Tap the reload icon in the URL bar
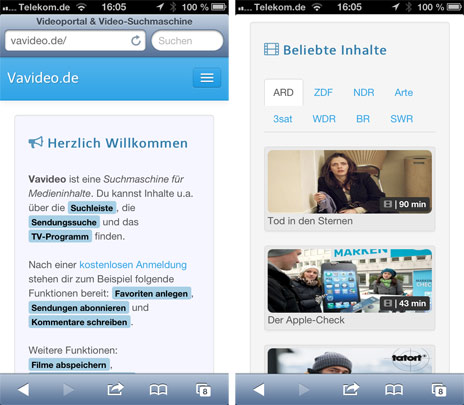This screenshot has height=405, width=464. click(136, 41)
